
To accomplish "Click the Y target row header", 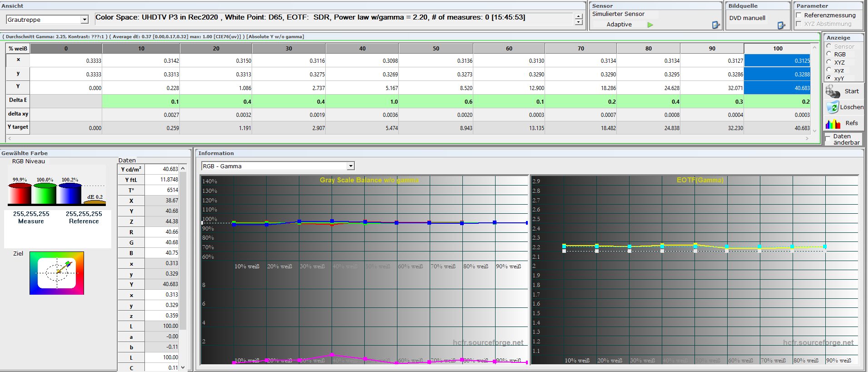I will pyautogui.click(x=18, y=127).
